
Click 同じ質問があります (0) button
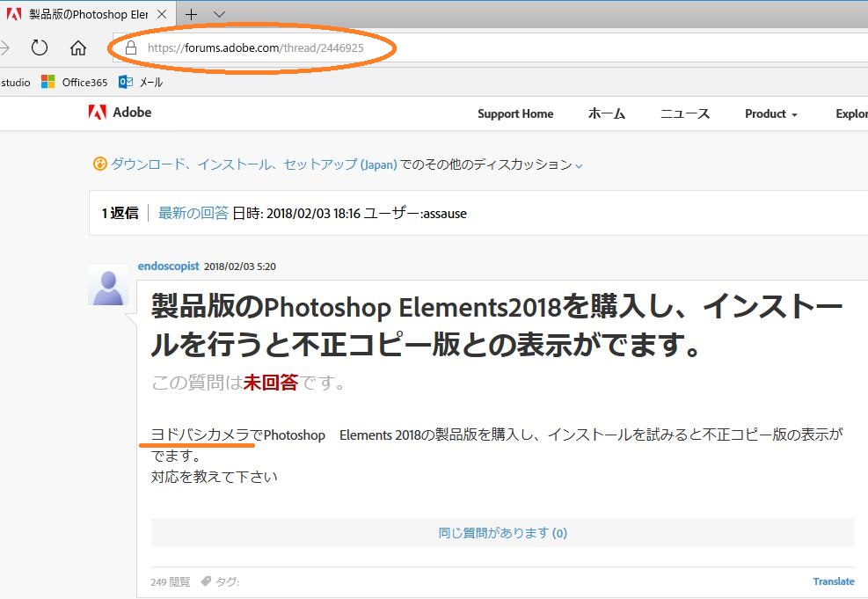[x=503, y=532]
